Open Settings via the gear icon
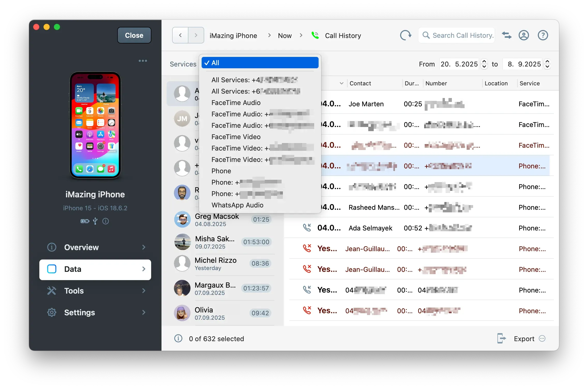This screenshot has height=389, width=588. pyautogui.click(x=52, y=312)
